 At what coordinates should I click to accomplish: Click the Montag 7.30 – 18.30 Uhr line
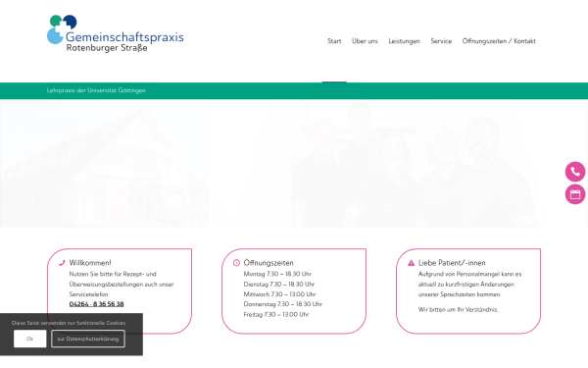pos(277,274)
